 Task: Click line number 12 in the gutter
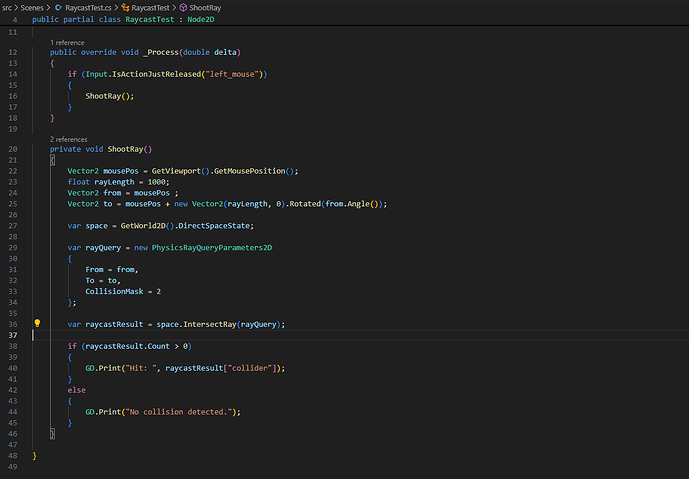(x=13, y=52)
